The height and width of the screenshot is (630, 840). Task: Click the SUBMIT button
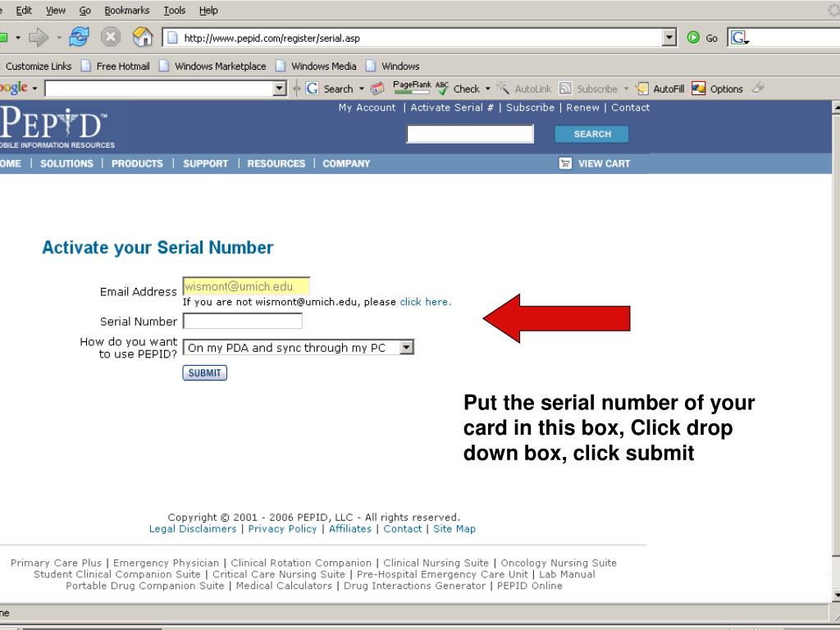coord(204,373)
